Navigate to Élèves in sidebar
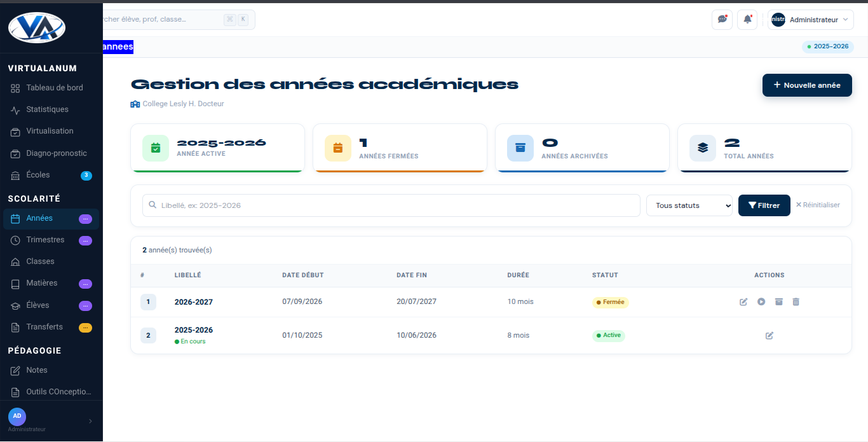 pos(51,305)
